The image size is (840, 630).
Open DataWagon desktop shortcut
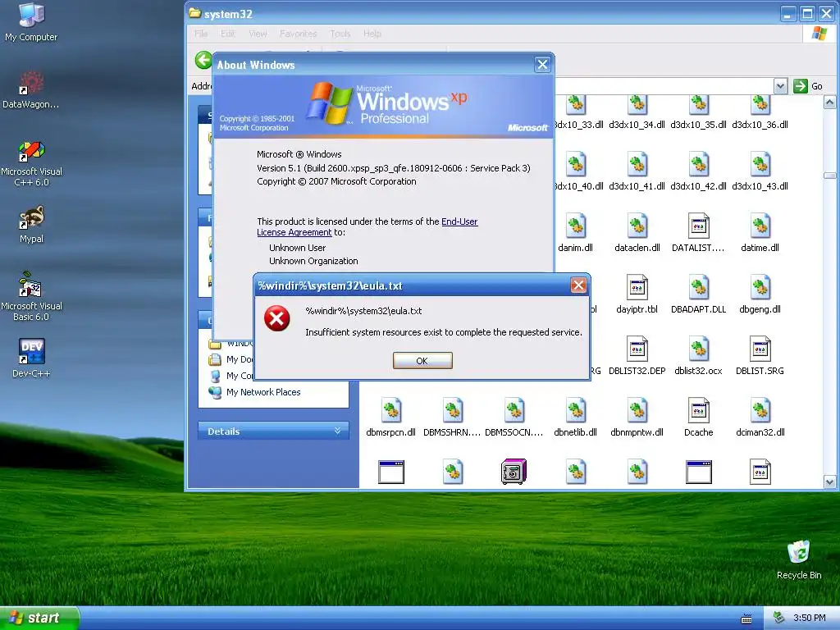(31, 90)
